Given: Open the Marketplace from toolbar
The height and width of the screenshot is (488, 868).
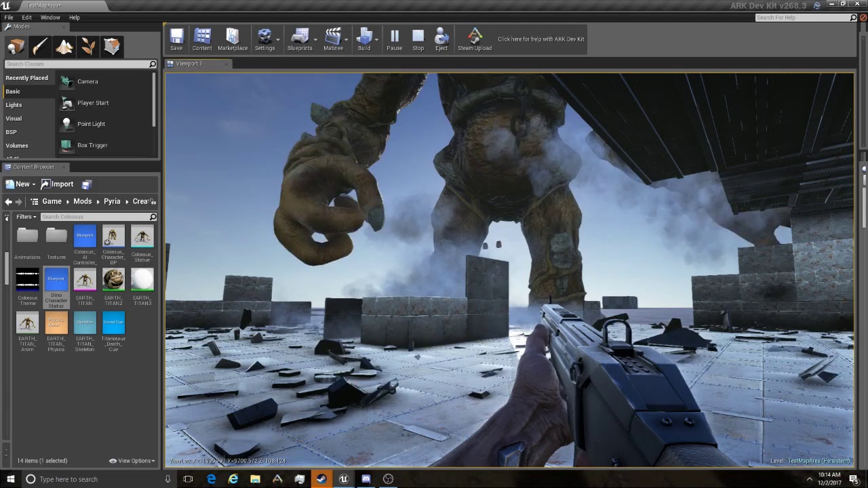Looking at the screenshot, I should (233, 39).
